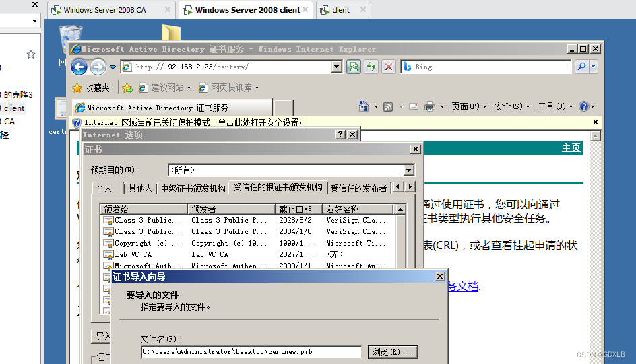
Task: Expand the address bar URL history dropdown
Action: (x=337, y=67)
